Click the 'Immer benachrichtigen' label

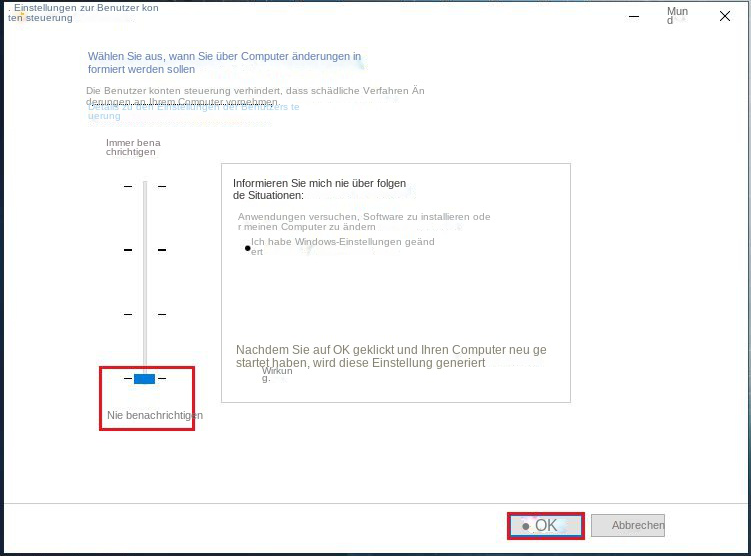tap(133, 148)
